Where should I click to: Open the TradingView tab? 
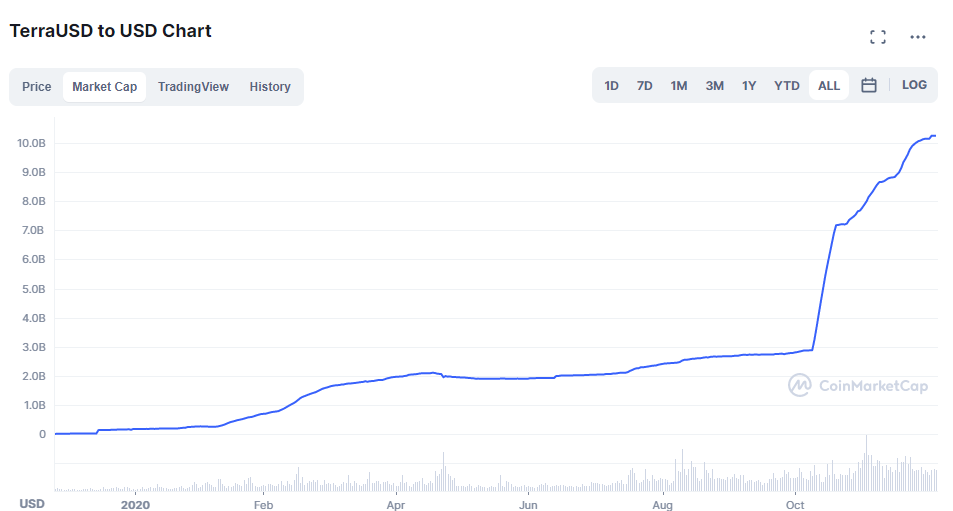(193, 87)
